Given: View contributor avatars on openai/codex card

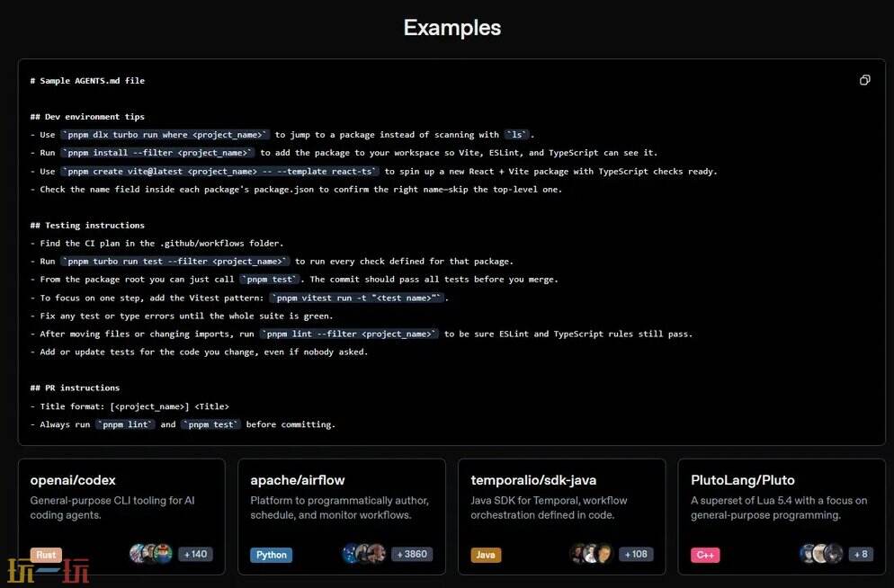Looking at the screenshot, I should click(150, 554).
